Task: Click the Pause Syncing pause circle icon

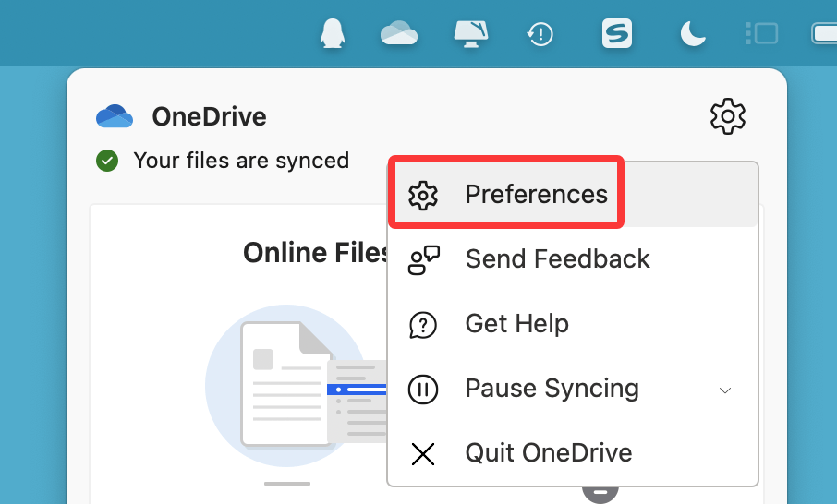Action: 423,390
